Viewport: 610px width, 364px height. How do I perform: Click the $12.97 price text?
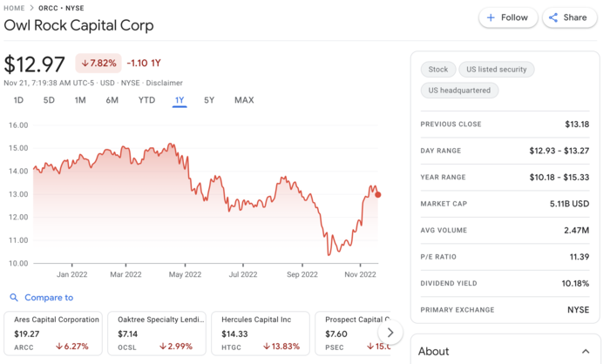tap(34, 64)
